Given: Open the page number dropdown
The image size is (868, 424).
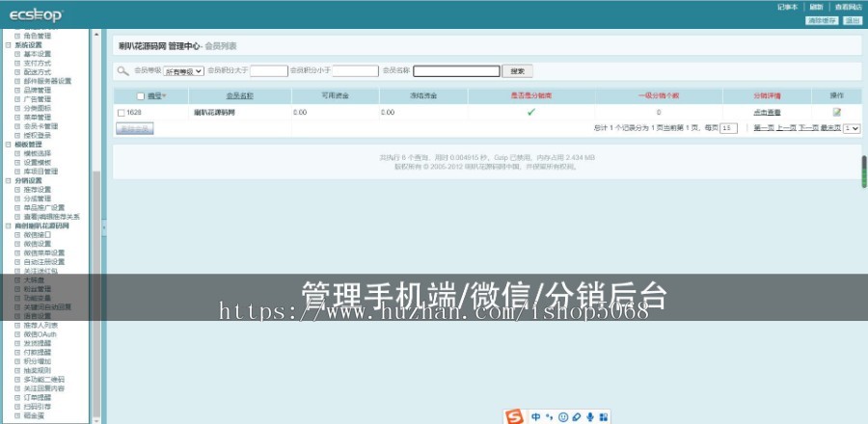Looking at the screenshot, I should 852,128.
